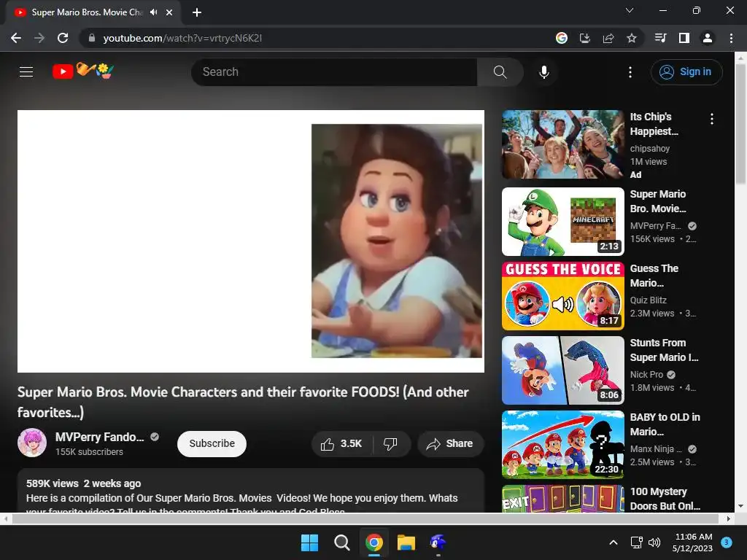Open options menu for Its Chip's Happiest ad
This screenshot has width=747, height=560.
[712, 119]
